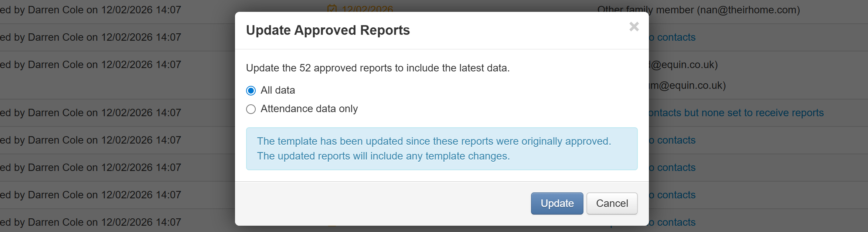868x232 pixels.
Task: Cancel the report update dialog
Action: pos(612,203)
